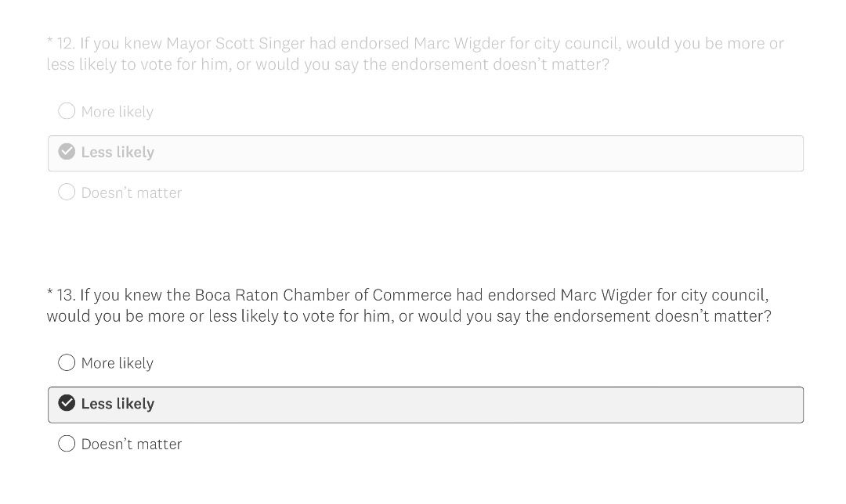846x504 pixels.
Task: Click "Doesn't matter" label text under question 12
Action: pyautogui.click(x=132, y=193)
